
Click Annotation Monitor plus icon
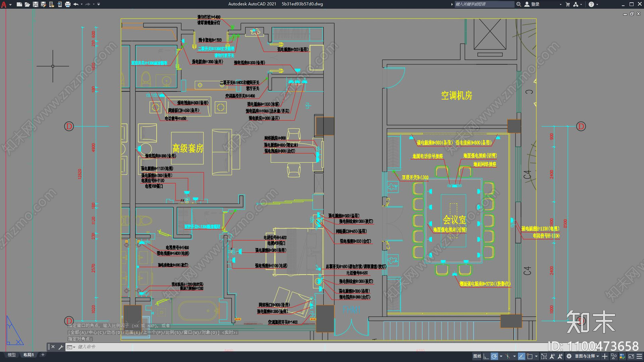point(605,356)
